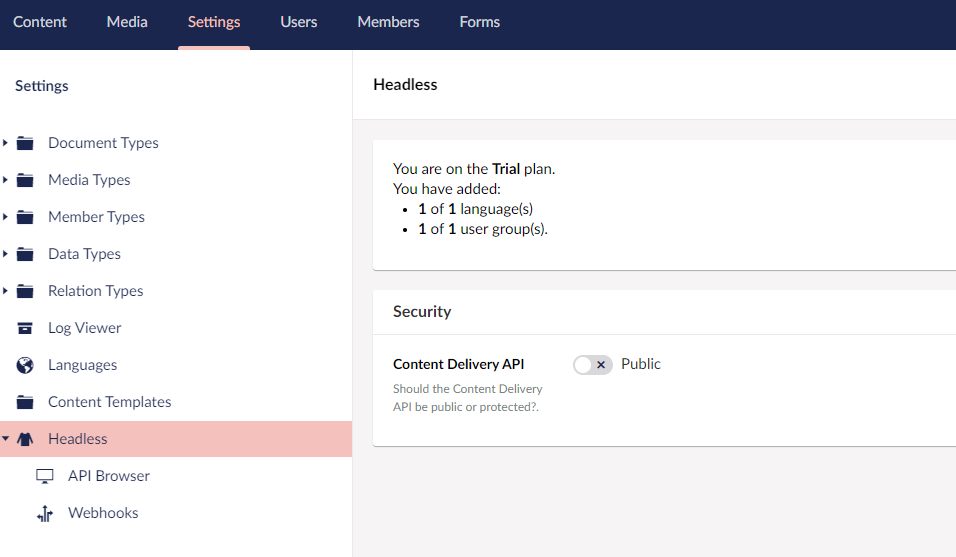
Task: Click the Languages globe icon
Action: coord(25,365)
